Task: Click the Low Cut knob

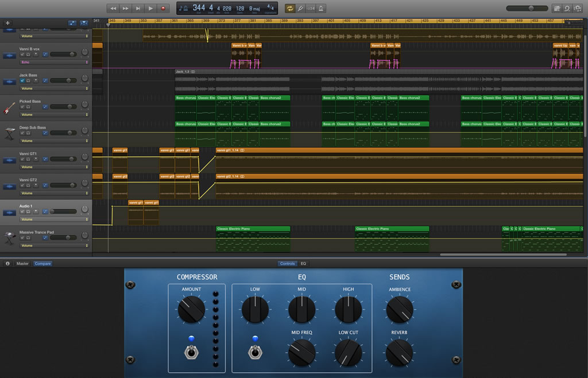Action: click(349, 353)
